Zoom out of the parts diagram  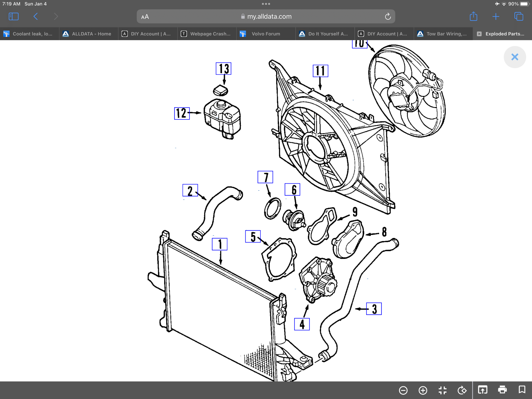pyautogui.click(x=403, y=390)
